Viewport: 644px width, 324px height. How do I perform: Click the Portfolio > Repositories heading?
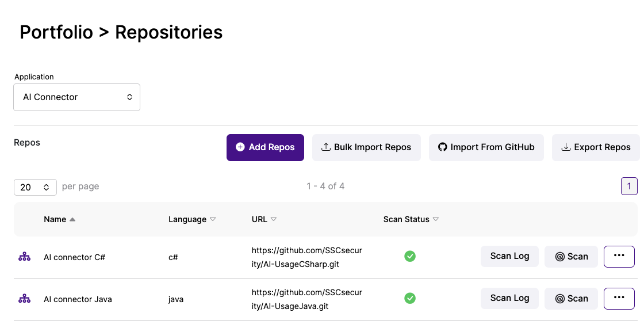click(x=121, y=32)
